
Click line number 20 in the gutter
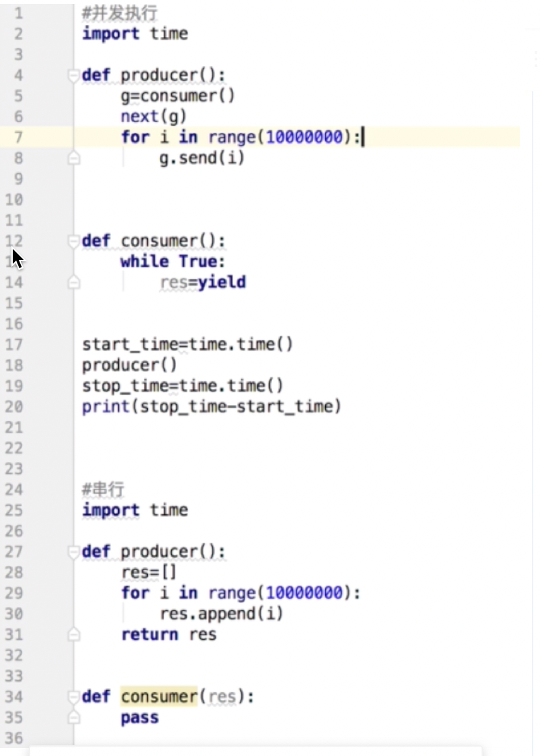click(14, 407)
